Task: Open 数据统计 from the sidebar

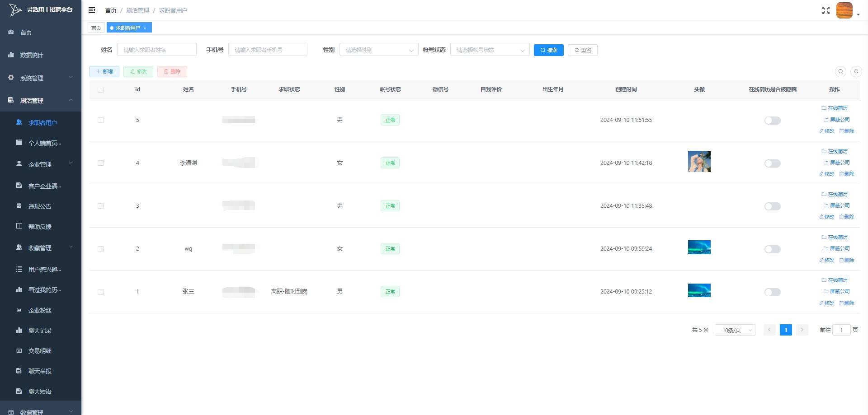Action: [x=32, y=55]
